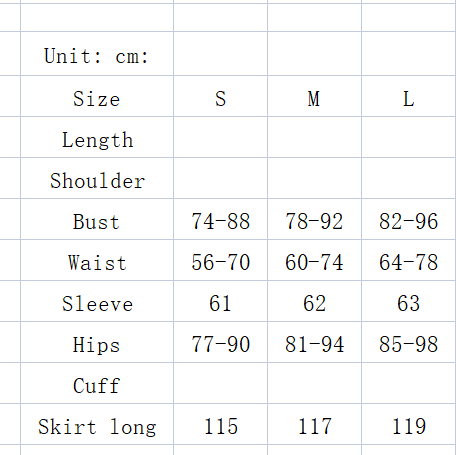The width and height of the screenshot is (456, 455).
Task: Select the Bust cell showing 74-88
Action: tap(220, 219)
